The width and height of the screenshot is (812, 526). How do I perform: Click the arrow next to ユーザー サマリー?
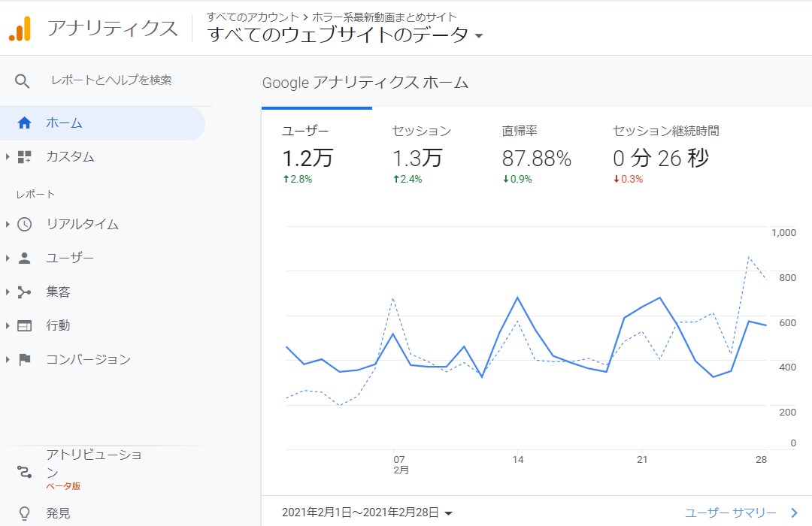tap(795, 513)
